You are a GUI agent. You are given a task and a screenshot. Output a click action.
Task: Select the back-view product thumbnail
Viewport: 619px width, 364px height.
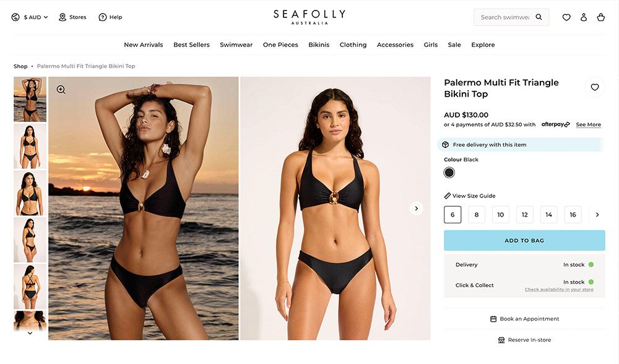point(30,287)
